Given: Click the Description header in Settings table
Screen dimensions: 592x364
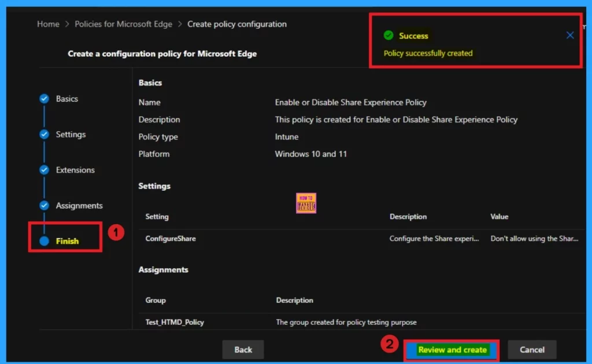Looking at the screenshot, I should click(x=408, y=217).
